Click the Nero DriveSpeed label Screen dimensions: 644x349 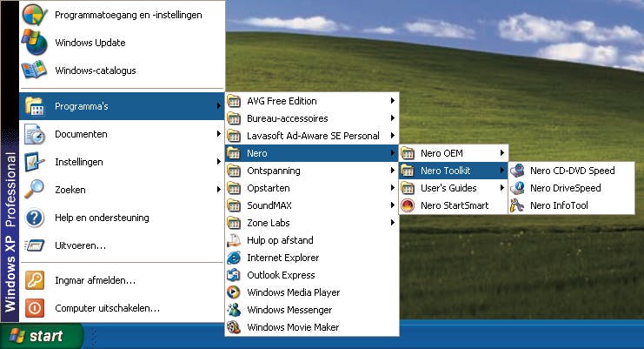click(565, 188)
